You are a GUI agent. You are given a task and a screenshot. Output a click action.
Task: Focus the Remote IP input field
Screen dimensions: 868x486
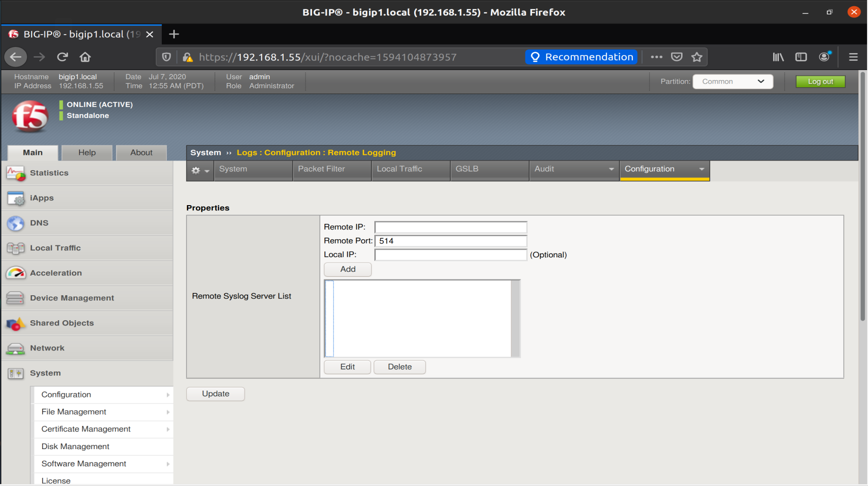tap(451, 227)
